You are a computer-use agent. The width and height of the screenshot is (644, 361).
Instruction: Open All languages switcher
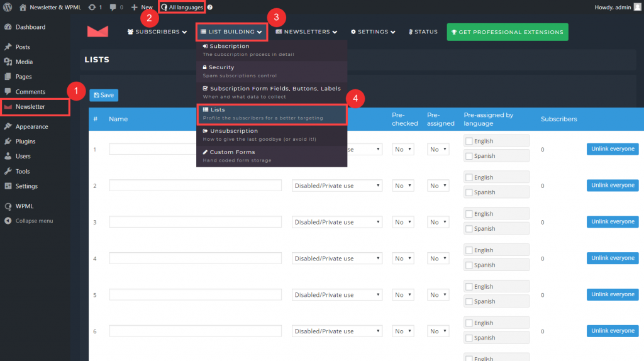pyautogui.click(x=182, y=7)
